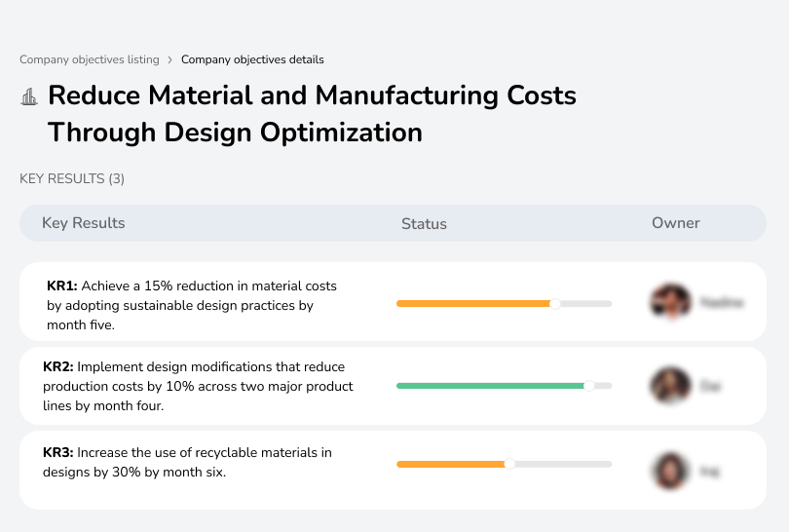Viewport: 789px width, 532px height.
Task: Go to Company objectives listing breadcrumb
Action: 90,59
